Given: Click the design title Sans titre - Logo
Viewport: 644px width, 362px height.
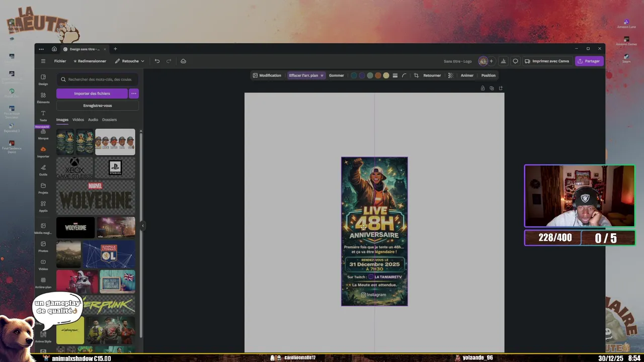Looking at the screenshot, I should tap(458, 61).
